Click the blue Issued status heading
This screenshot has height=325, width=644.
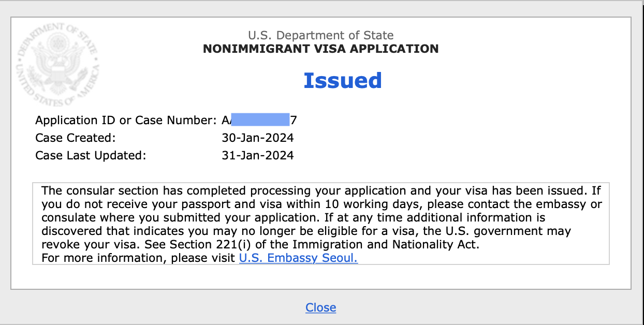click(x=342, y=81)
